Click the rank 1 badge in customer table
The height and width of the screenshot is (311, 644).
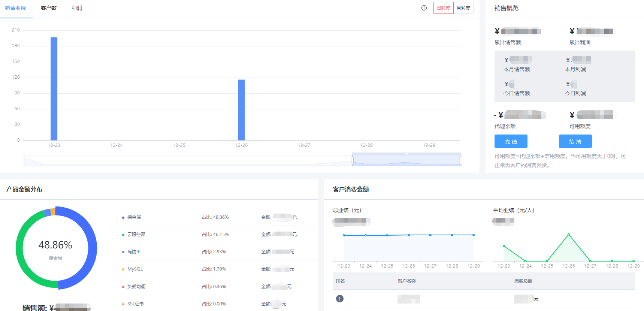[x=340, y=299]
